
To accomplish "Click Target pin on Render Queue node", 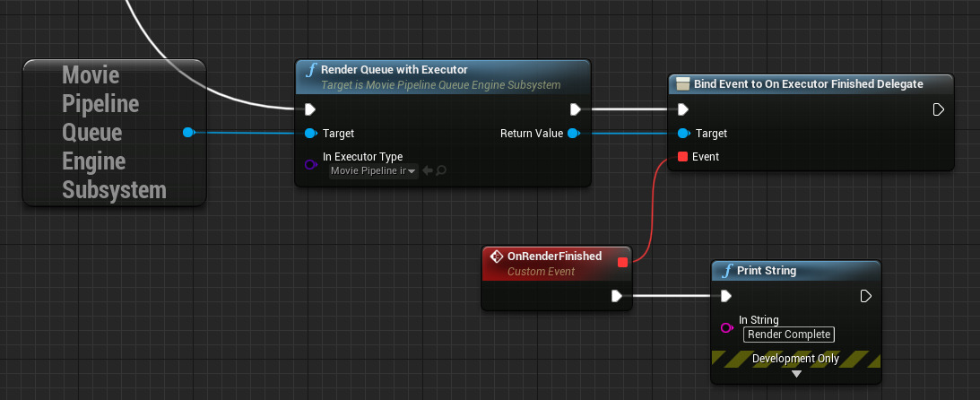I will (310, 133).
